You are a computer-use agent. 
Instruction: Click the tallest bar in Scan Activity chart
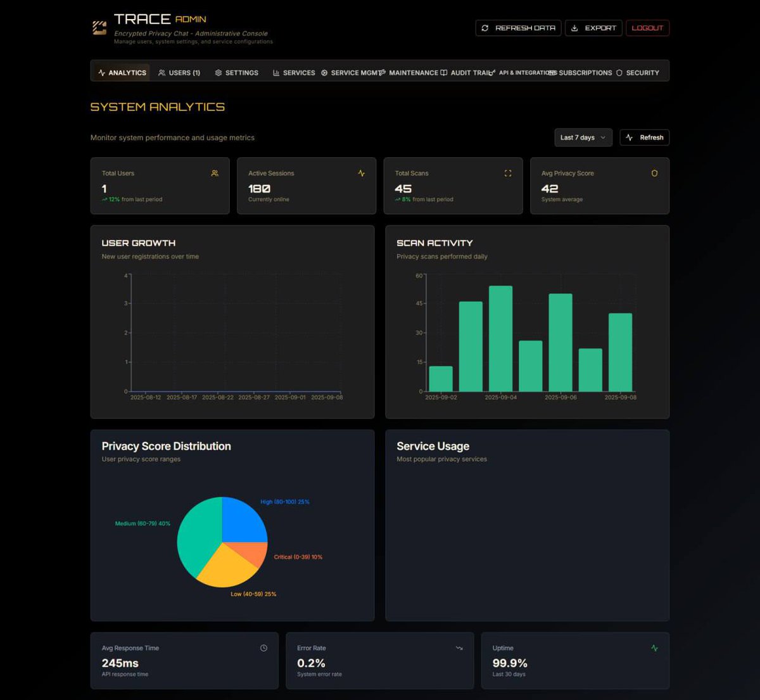click(500, 339)
